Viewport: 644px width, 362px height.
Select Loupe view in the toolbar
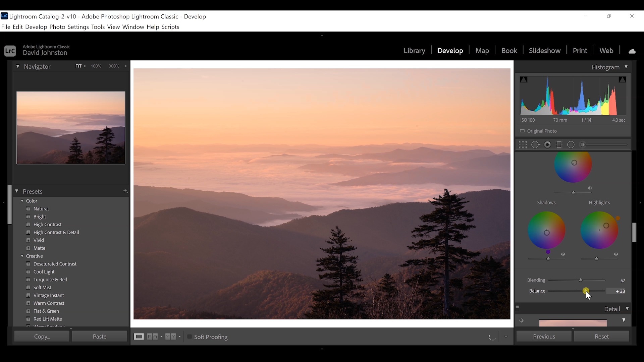[139, 337]
